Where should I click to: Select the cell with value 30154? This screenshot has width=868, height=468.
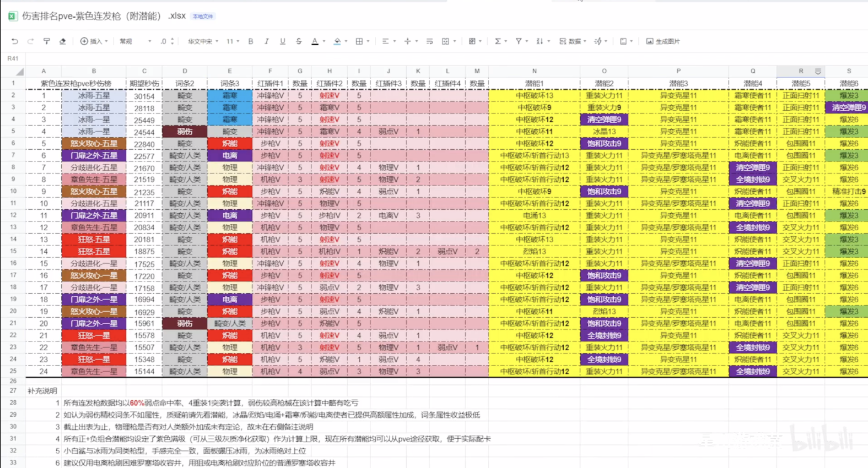pos(144,96)
